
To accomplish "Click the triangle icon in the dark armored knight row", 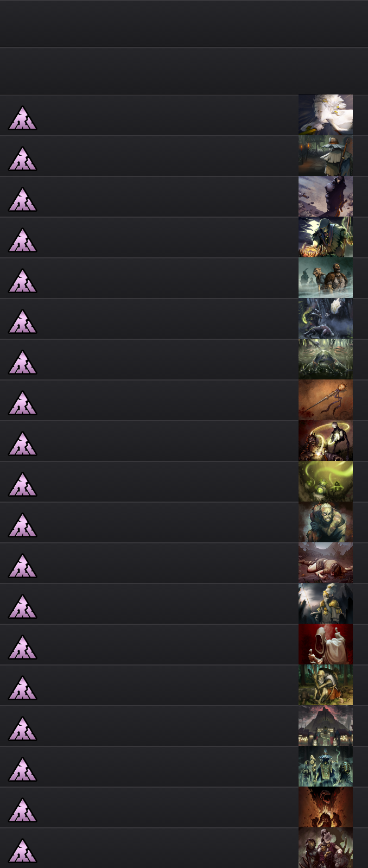I will (22, 199).
